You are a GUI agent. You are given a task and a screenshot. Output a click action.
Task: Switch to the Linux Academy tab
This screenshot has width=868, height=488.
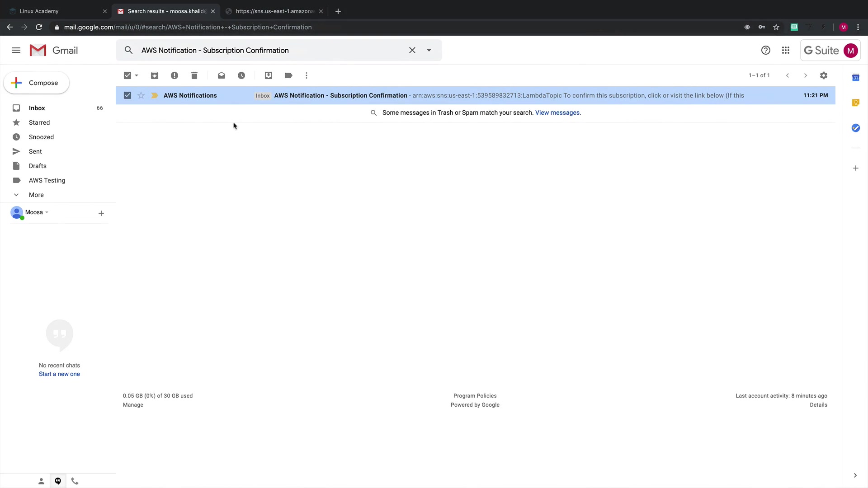[39, 11]
